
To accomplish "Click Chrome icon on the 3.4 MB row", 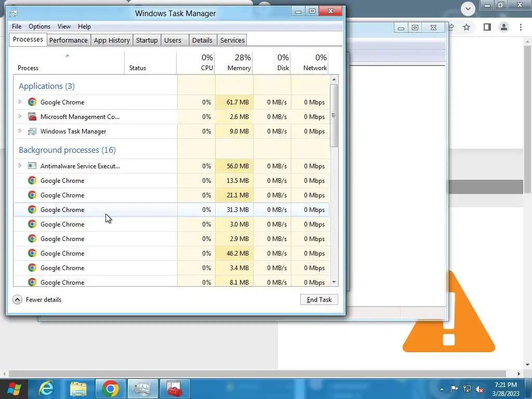I will coord(32,268).
